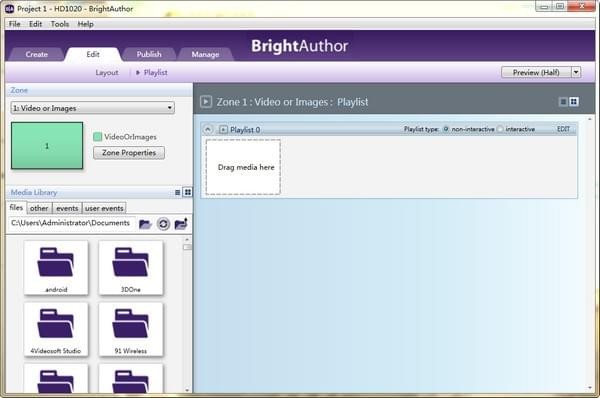The width and height of the screenshot is (600, 398).
Task: Go to the Manage tab
Action: 205,54
